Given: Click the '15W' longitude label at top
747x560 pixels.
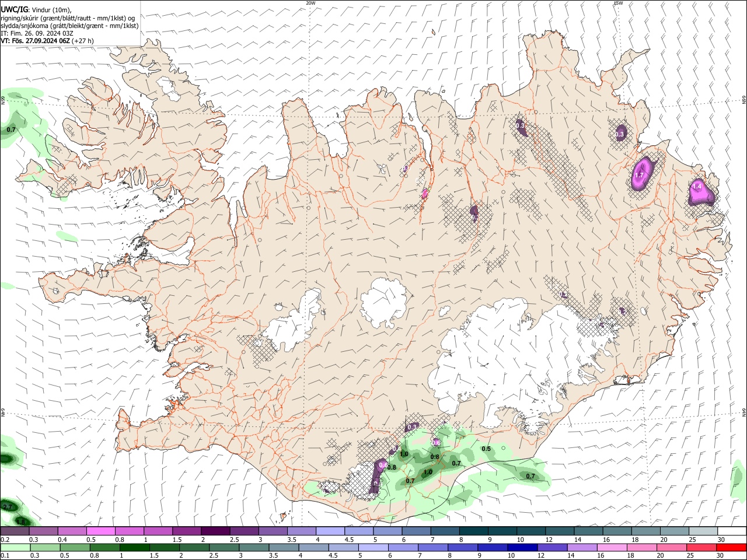Looking at the screenshot, I should point(618,3).
